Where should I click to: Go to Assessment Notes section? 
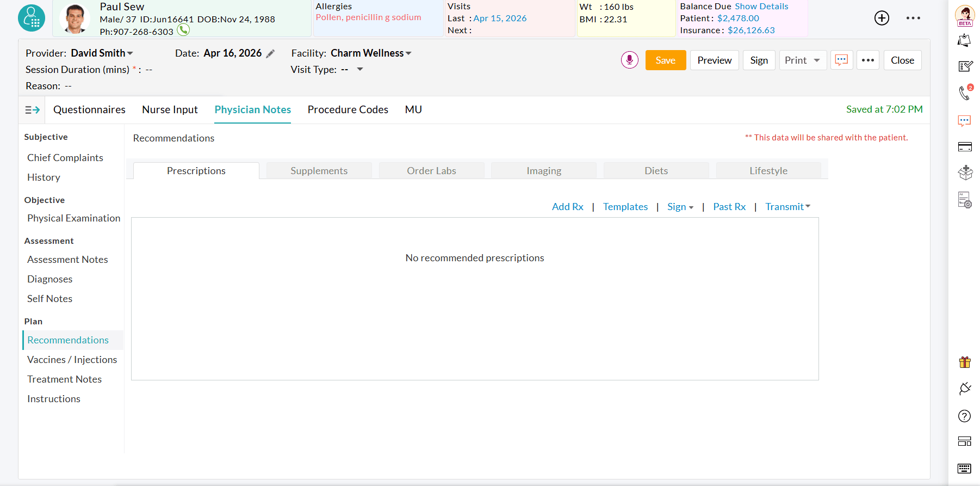[67, 260]
